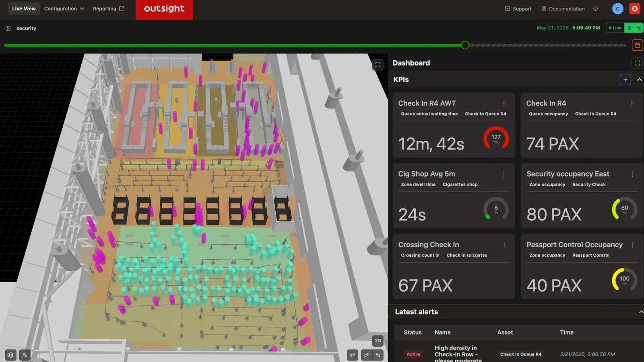The width and height of the screenshot is (644, 362).
Task: Click the 100% Passport Control gauge
Action: coord(624,280)
